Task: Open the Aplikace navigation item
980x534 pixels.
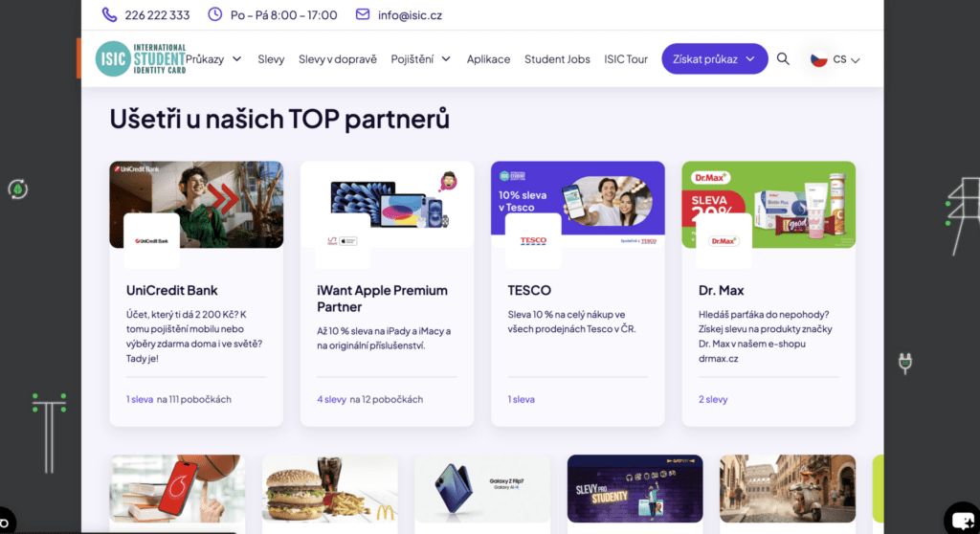Action: [x=488, y=58]
